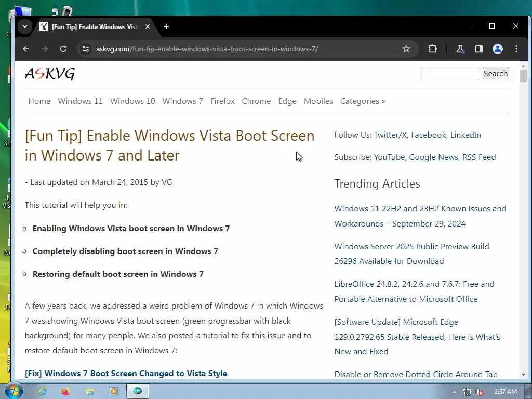Expand the Categories » menu
532x399 pixels.
(x=363, y=101)
